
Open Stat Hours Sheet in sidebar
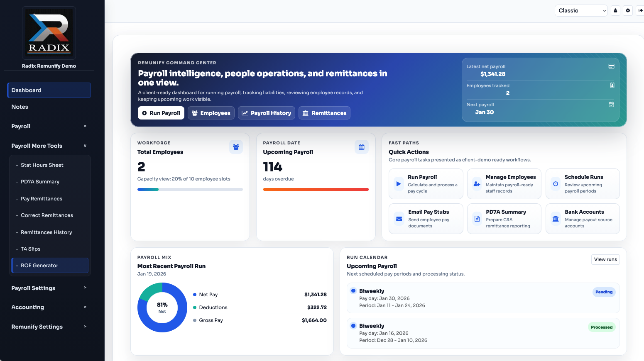click(50, 165)
